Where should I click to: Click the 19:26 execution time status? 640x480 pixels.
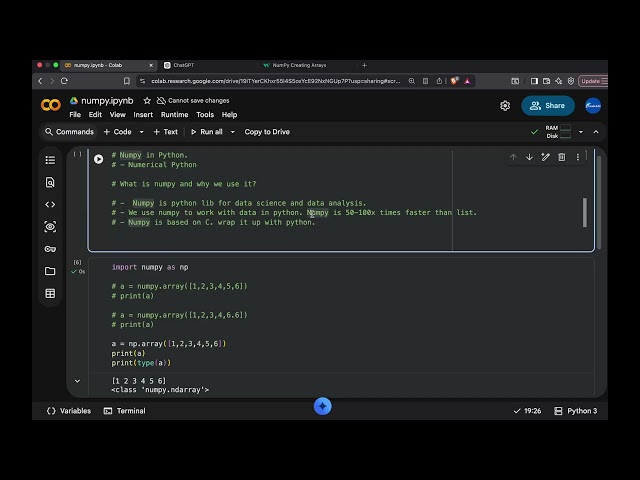point(527,411)
